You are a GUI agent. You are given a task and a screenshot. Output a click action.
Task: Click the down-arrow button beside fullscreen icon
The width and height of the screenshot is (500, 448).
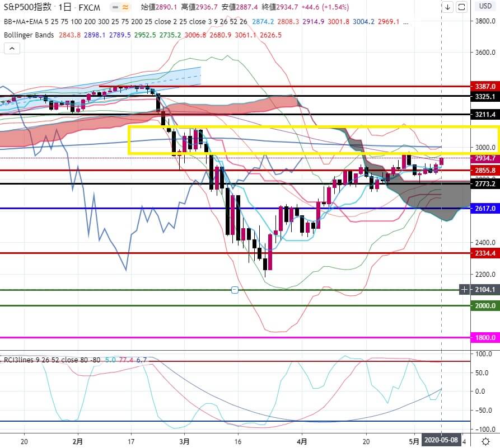point(448,7)
